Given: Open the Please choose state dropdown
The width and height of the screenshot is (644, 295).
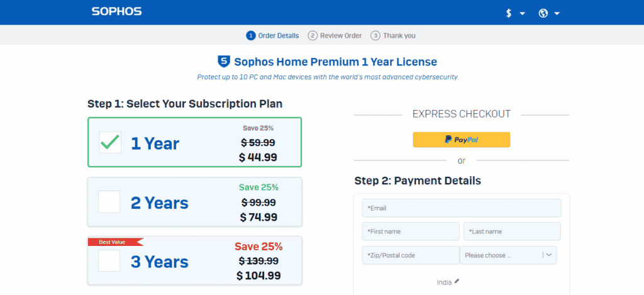Looking at the screenshot, I should pyautogui.click(x=508, y=255).
